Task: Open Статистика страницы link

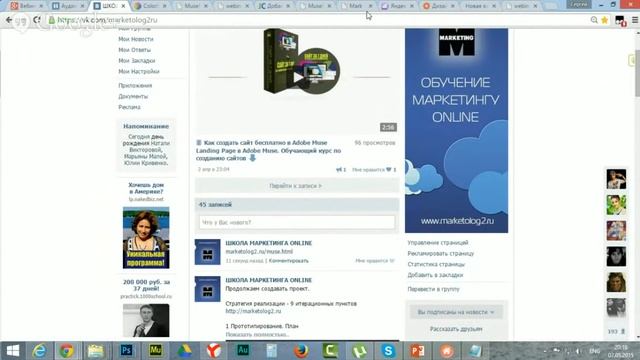Action: pos(436,264)
